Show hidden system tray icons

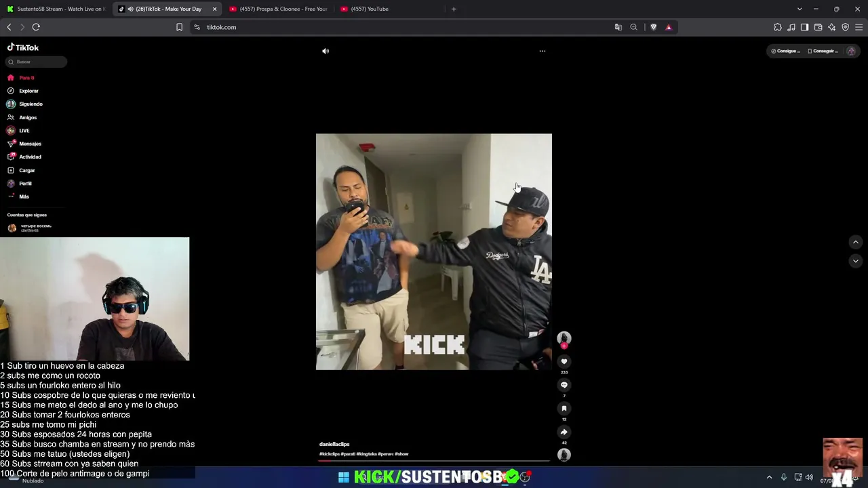770,477
